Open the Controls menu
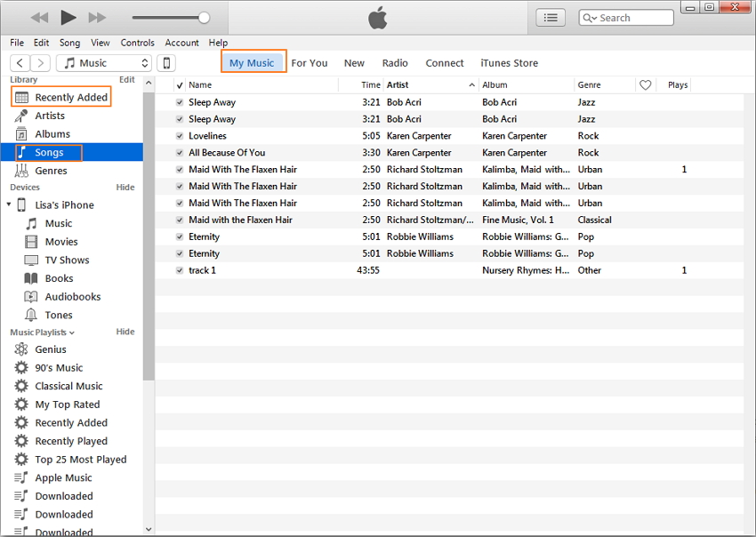This screenshot has height=537, width=756. (137, 43)
